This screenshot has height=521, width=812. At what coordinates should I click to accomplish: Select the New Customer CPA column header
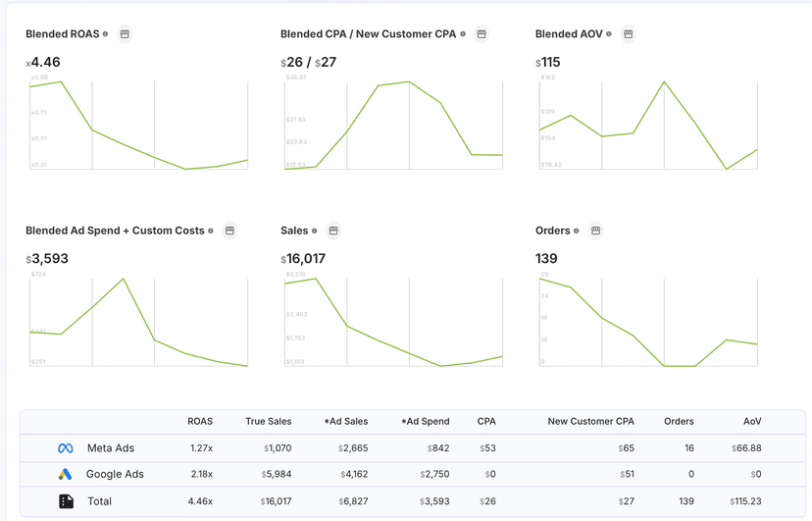590,422
